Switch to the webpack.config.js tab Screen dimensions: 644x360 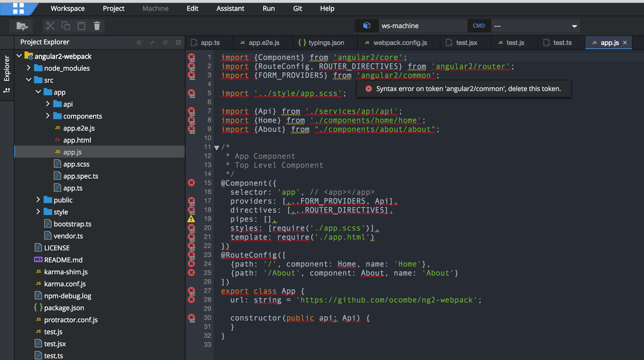400,43
